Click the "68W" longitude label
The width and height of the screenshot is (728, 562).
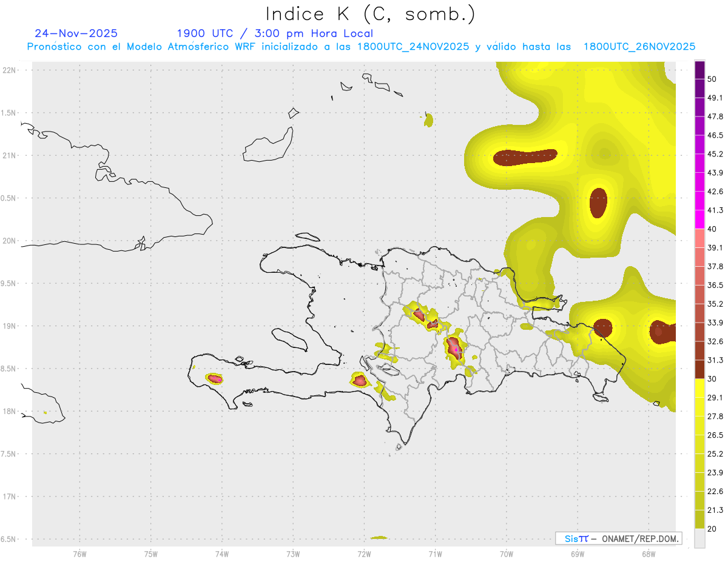[649, 554]
